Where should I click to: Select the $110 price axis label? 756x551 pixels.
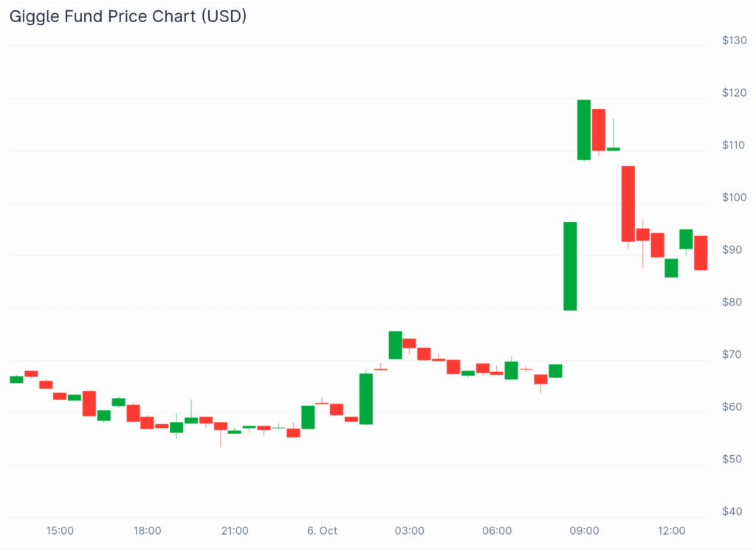coord(734,145)
